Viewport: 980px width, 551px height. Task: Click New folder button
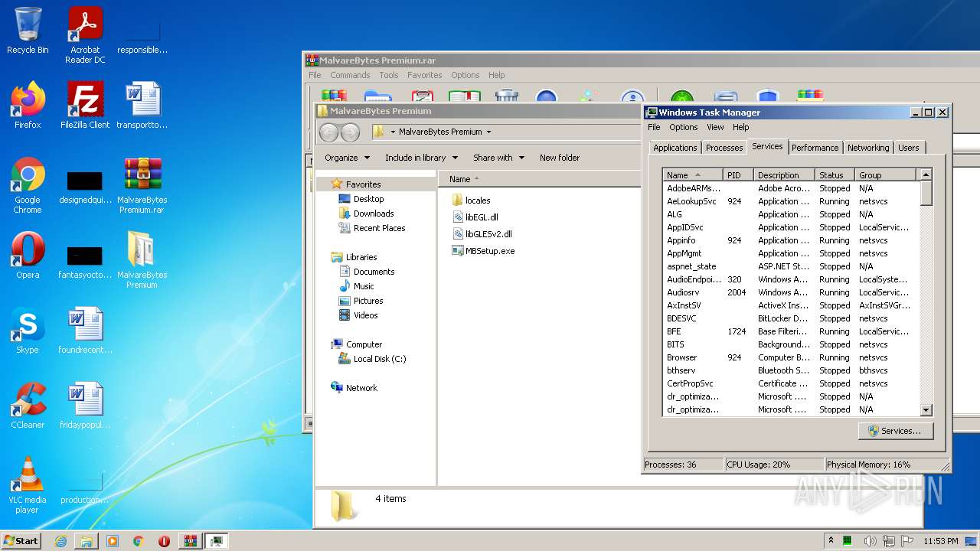click(x=560, y=157)
